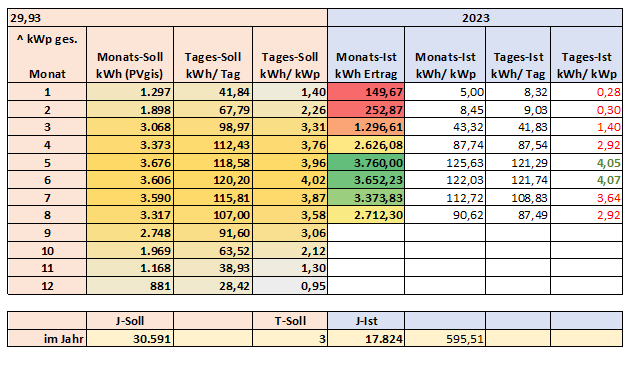
Task: Click the J-Soll total value 30.591
Action: pos(130,338)
